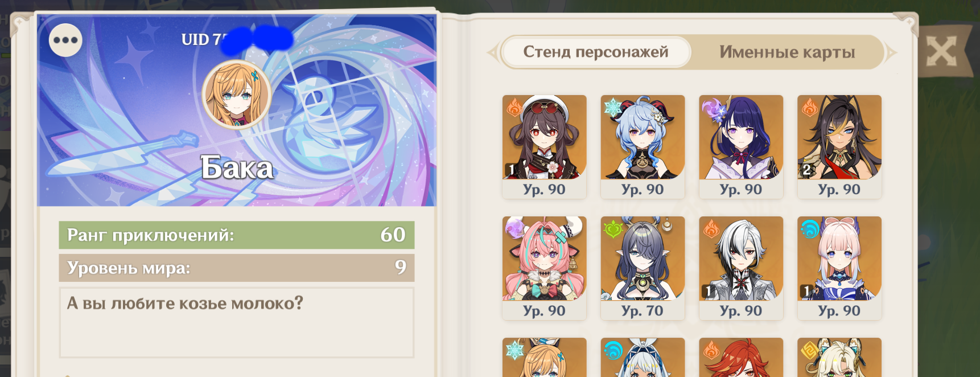
Task: Switch to the Именные карты tab
Action: point(787,52)
